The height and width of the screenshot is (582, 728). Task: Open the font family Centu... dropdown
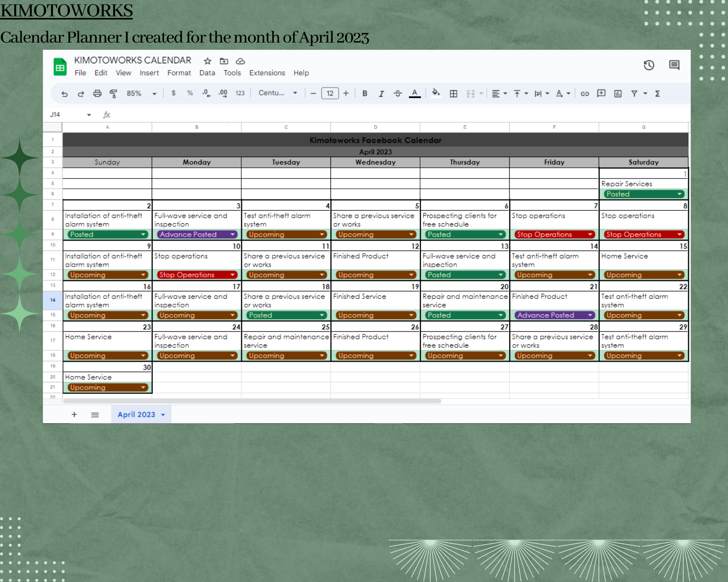coord(278,93)
